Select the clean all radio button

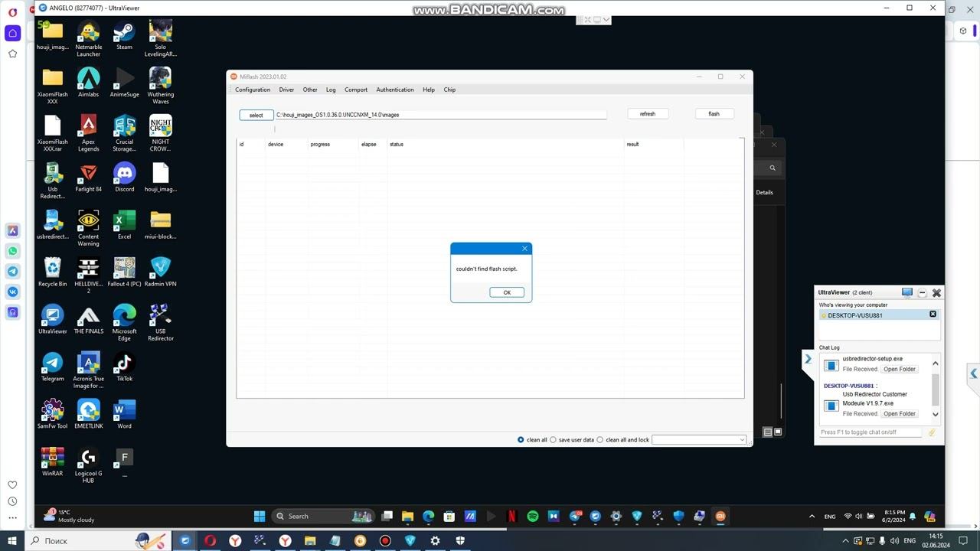pyautogui.click(x=521, y=440)
